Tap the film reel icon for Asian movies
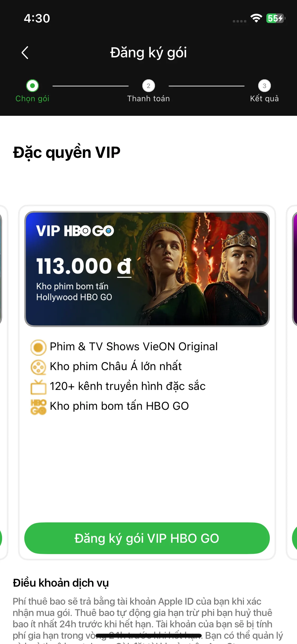The width and height of the screenshot is (297, 644). click(x=38, y=367)
